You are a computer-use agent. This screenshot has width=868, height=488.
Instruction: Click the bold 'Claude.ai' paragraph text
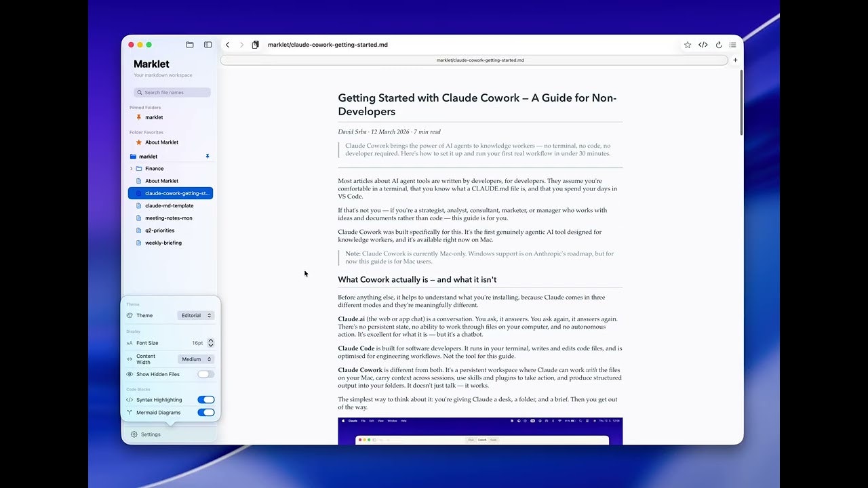[351, 319]
